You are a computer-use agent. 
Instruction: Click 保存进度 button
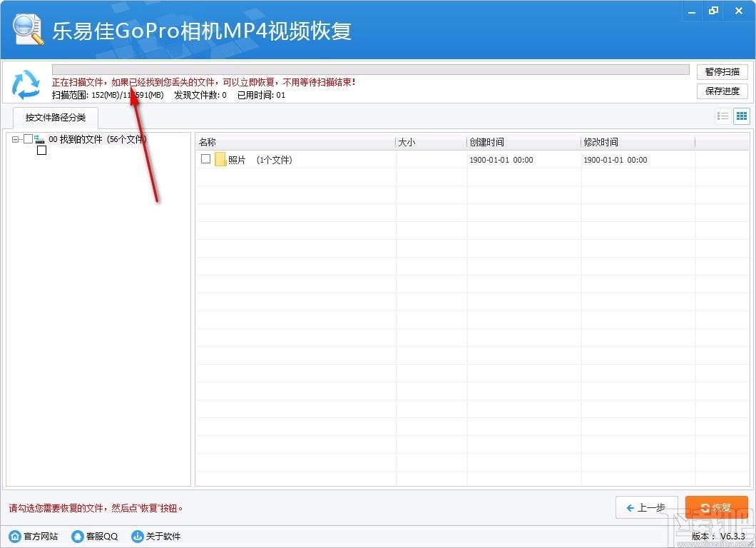pyautogui.click(x=722, y=91)
